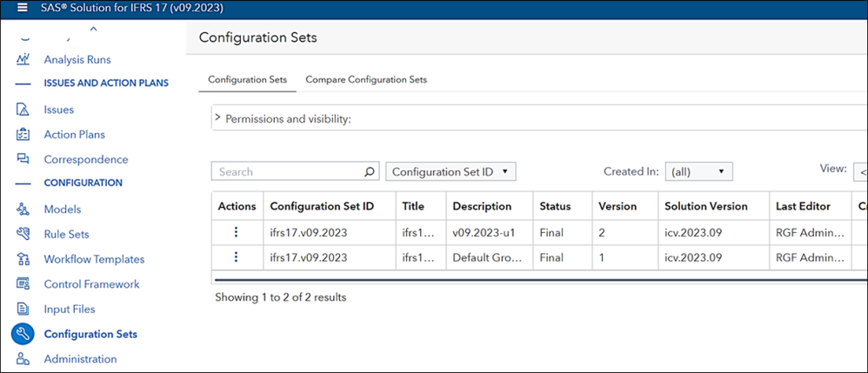Click the Correspondence chat icon
This screenshot has height=373, width=868.
[23, 159]
